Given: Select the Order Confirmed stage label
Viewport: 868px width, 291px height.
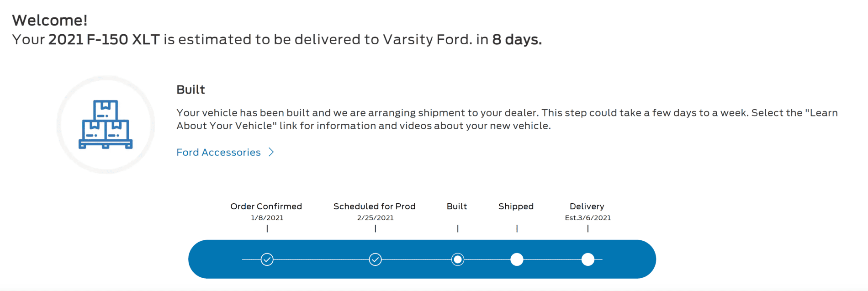Looking at the screenshot, I should click(x=267, y=206).
